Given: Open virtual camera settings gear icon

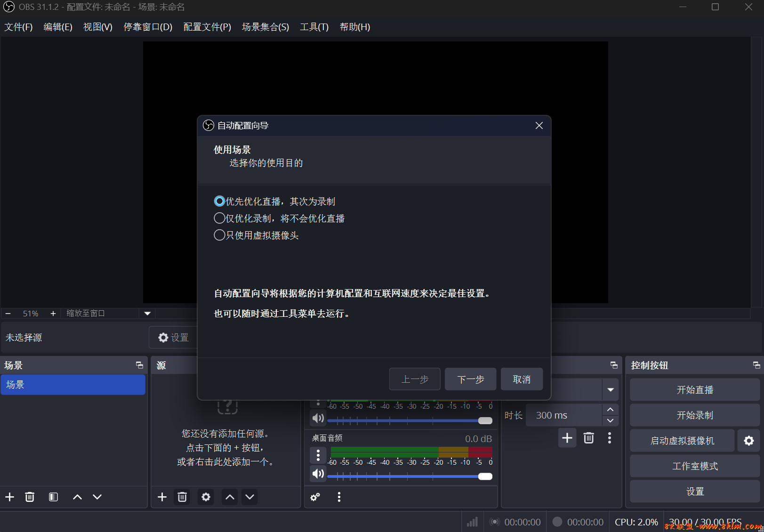Looking at the screenshot, I should [748, 441].
